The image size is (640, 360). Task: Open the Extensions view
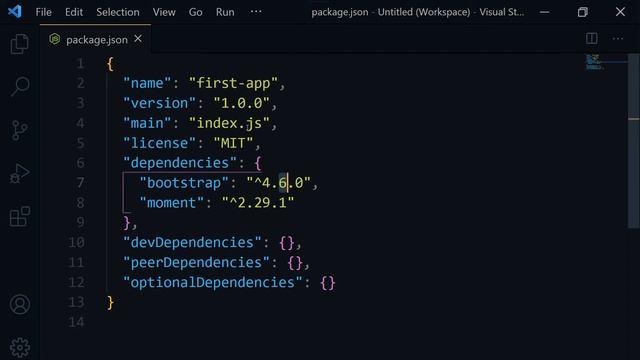[x=19, y=217]
